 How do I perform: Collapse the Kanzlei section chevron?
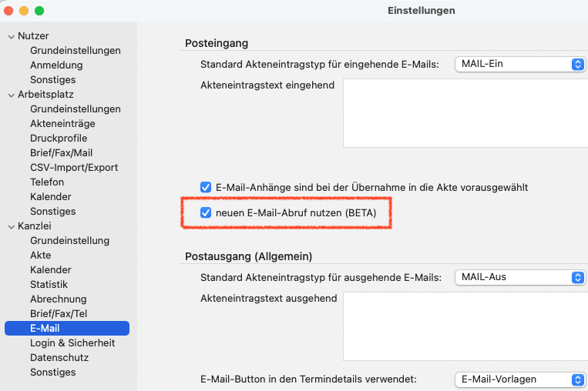click(x=11, y=226)
